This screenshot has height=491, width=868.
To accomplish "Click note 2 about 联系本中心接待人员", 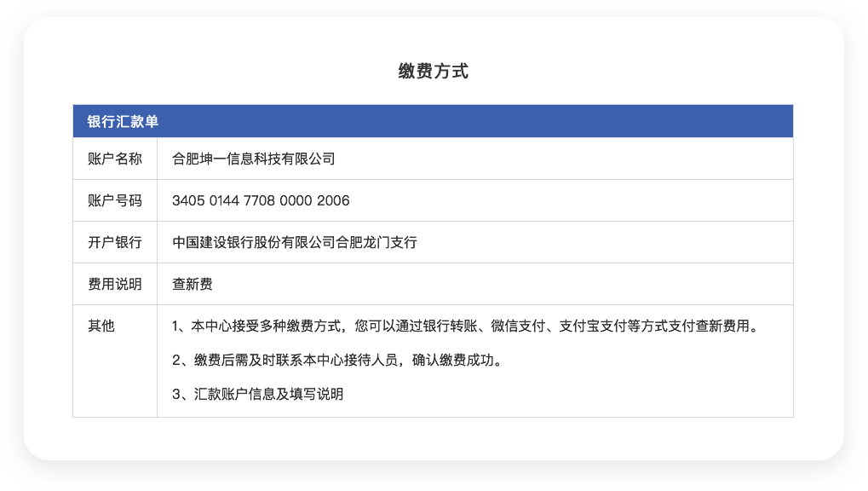I will point(336,361).
